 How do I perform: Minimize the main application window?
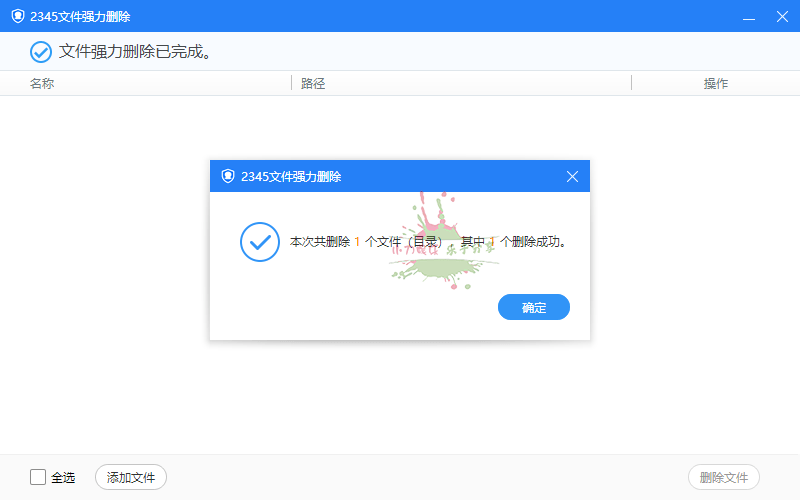[746, 16]
